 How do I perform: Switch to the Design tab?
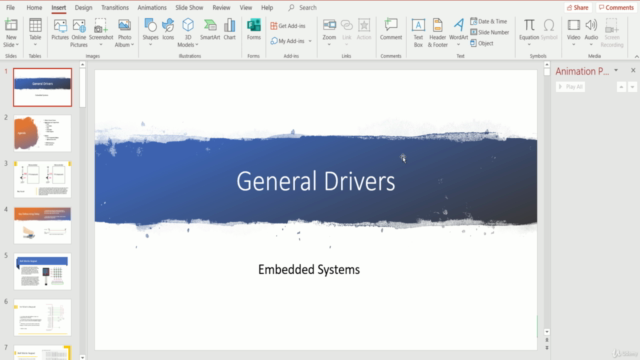tap(83, 7)
